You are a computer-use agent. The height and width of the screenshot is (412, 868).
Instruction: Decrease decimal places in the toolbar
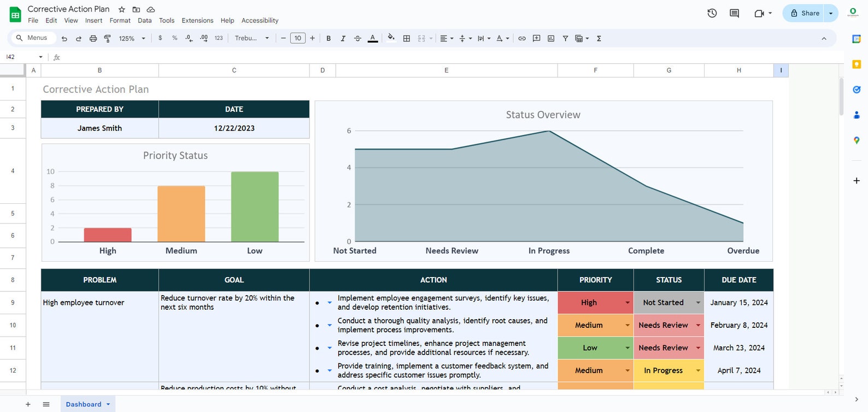click(x=189, y=38)
